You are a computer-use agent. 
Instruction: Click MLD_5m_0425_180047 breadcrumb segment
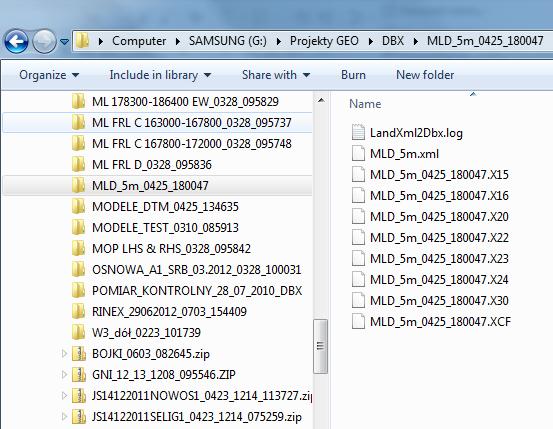485,41
